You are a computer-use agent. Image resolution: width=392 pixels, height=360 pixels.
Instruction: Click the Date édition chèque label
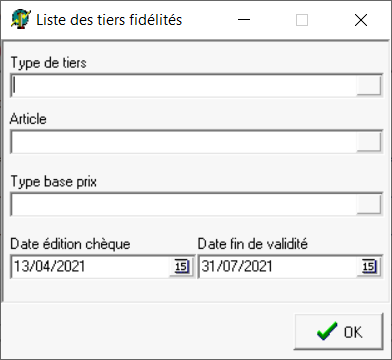pos(70,244)
